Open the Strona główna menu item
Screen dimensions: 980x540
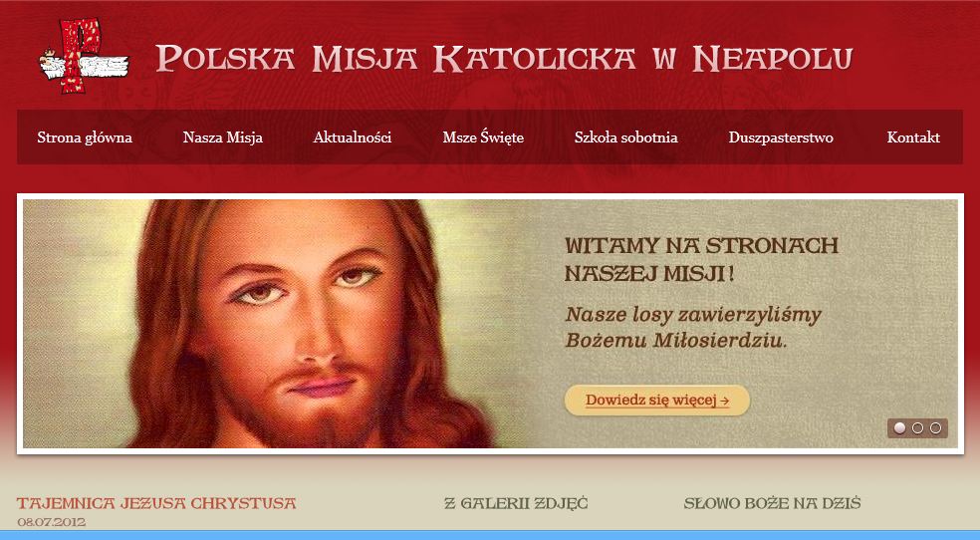(x=85, y=137)
